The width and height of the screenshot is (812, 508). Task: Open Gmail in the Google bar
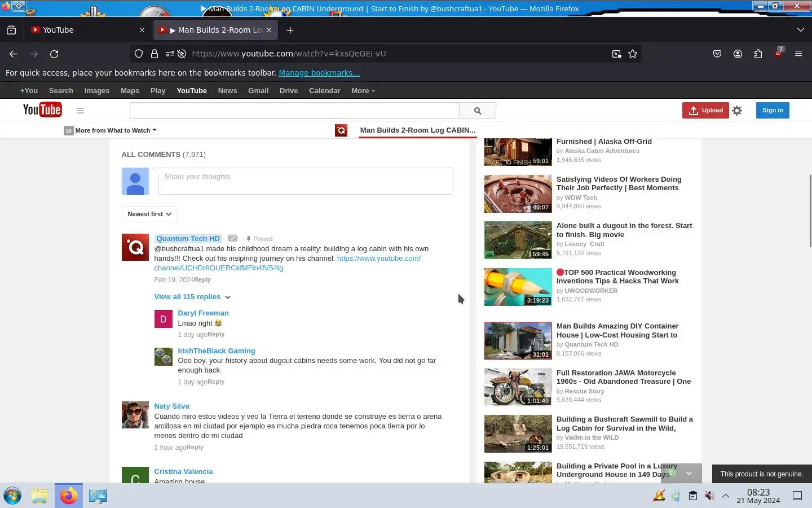pyautogui.click(x=258, y=90)
